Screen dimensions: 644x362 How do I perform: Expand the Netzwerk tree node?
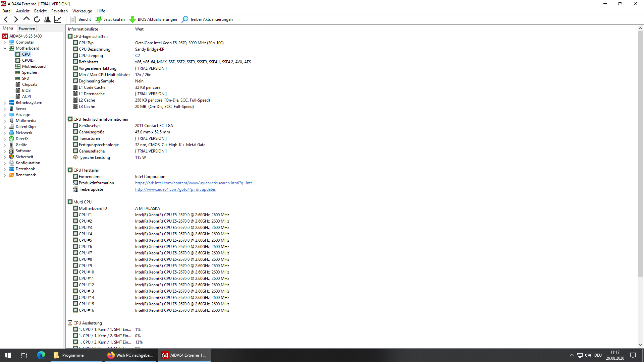click(5, 133)
